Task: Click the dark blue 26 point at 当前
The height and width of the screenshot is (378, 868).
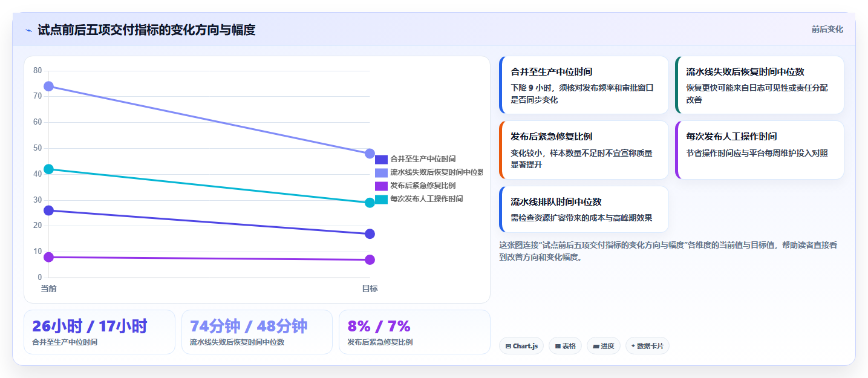Action: (48, 210)
